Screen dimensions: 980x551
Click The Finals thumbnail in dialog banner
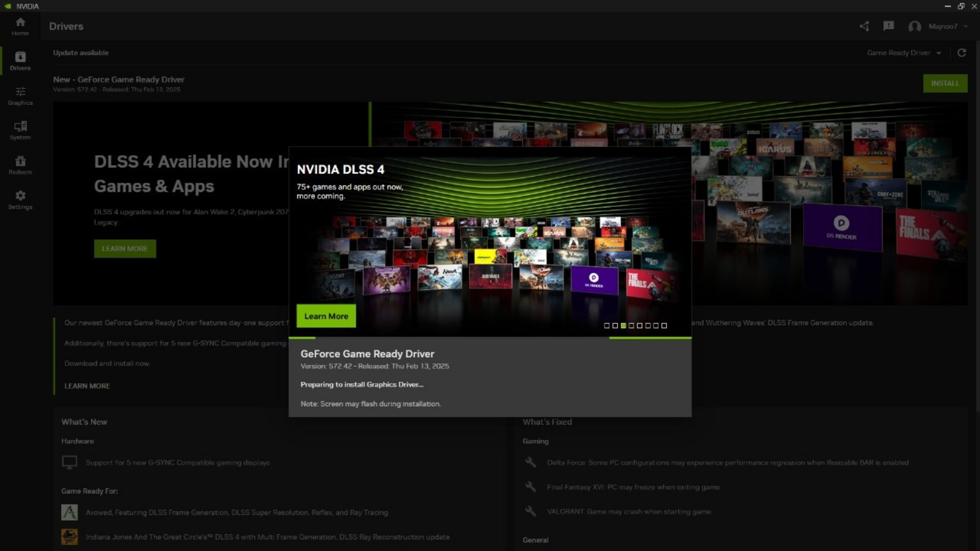[x=651, y=284]
